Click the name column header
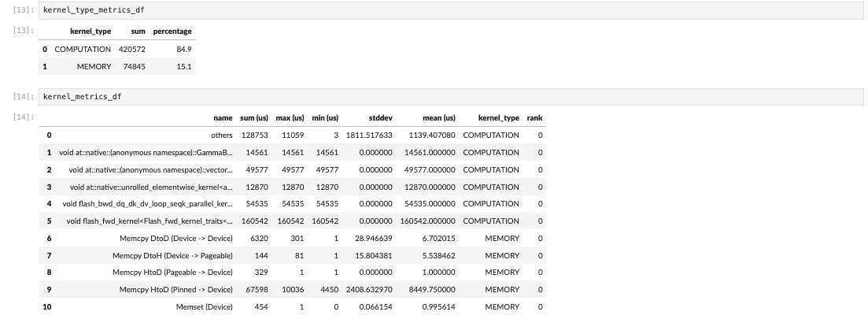Screen dimensions: 868x323 click(223, 118)
